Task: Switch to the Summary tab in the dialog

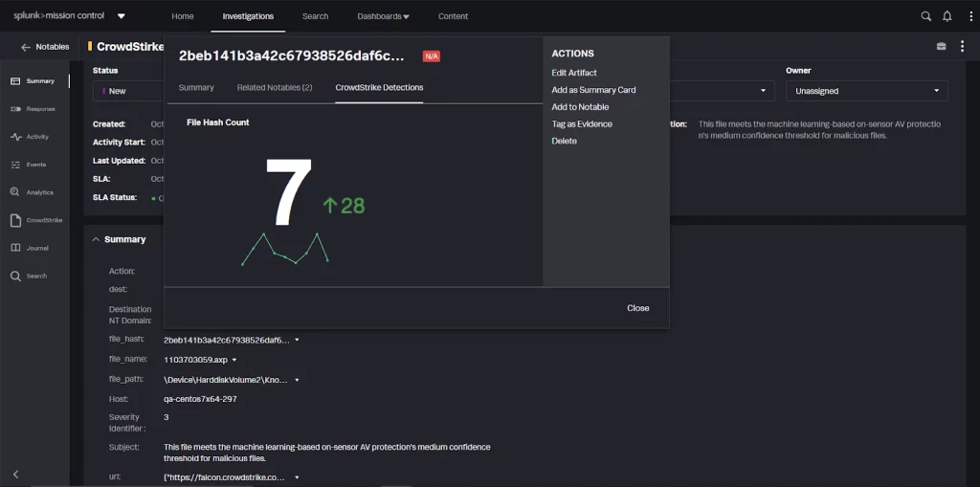Action: [196, 87]
